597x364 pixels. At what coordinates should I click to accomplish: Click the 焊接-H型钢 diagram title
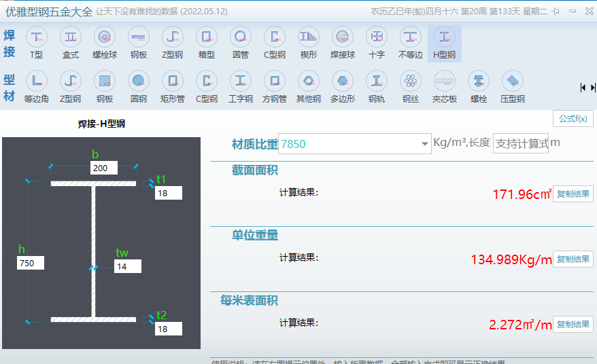[101, 124]
